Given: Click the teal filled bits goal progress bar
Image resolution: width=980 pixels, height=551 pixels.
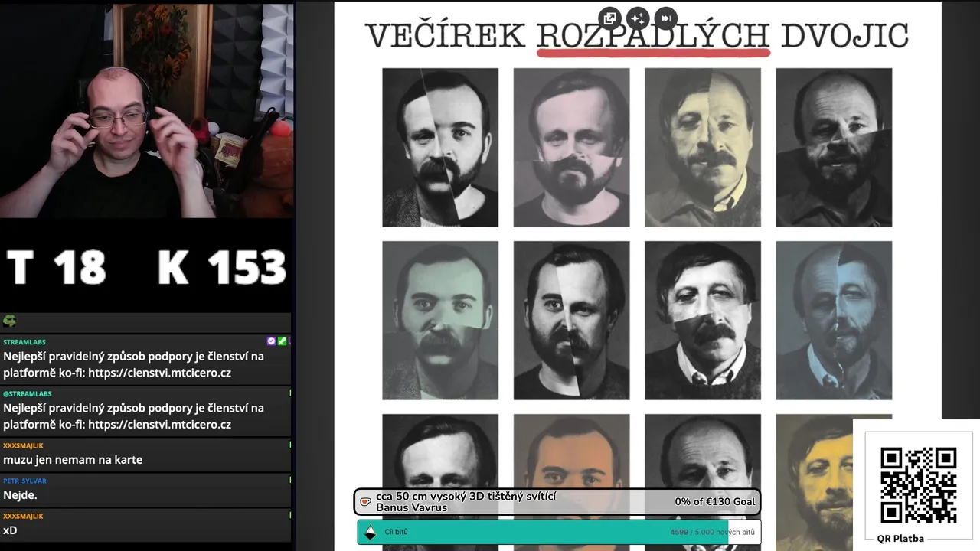Looking at the screenshot, I should [x=543, y=532].
